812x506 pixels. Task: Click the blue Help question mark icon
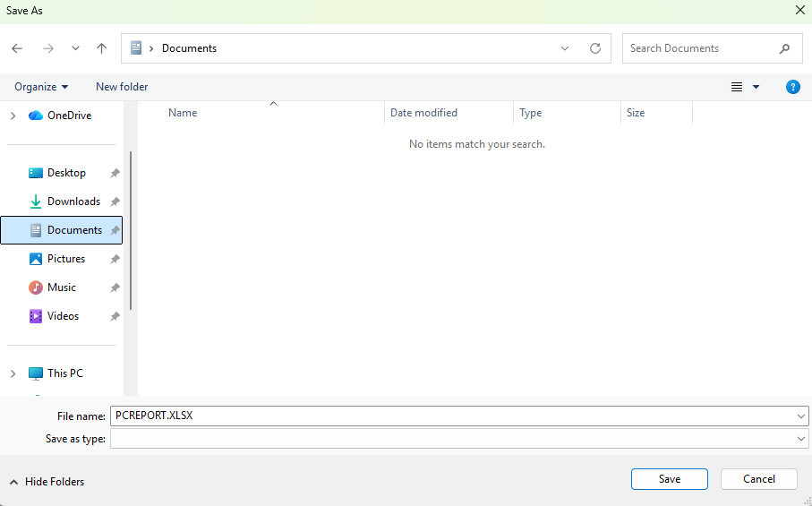tap(792, 87)
